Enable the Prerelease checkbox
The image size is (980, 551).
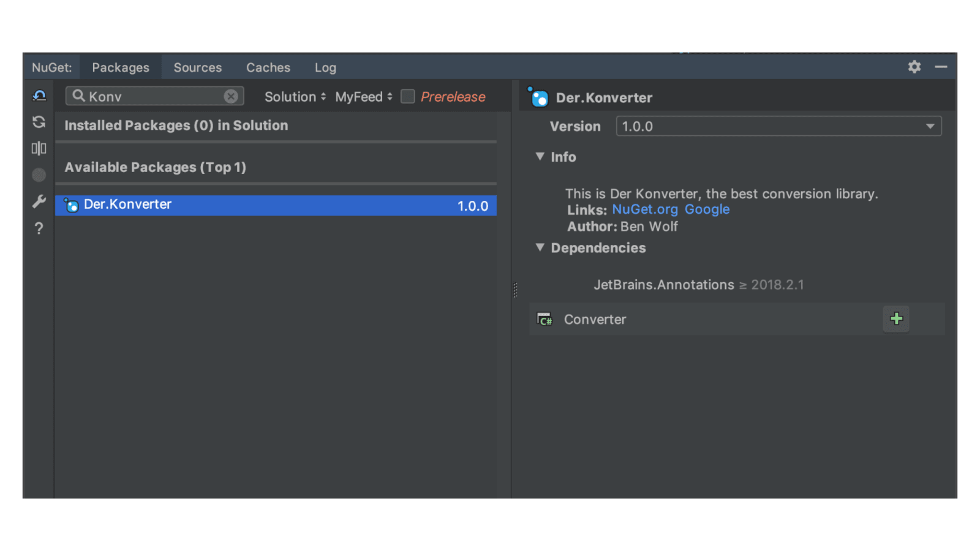[x=407, y=97]
